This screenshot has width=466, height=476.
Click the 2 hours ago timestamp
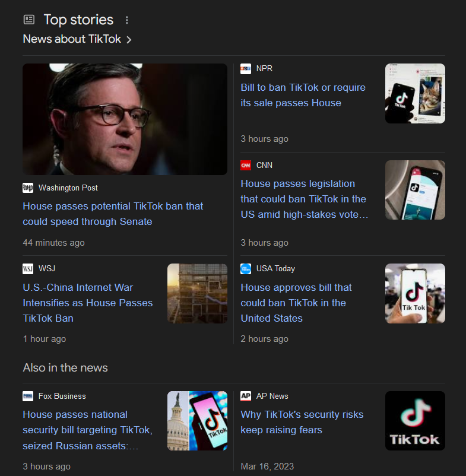264,339
